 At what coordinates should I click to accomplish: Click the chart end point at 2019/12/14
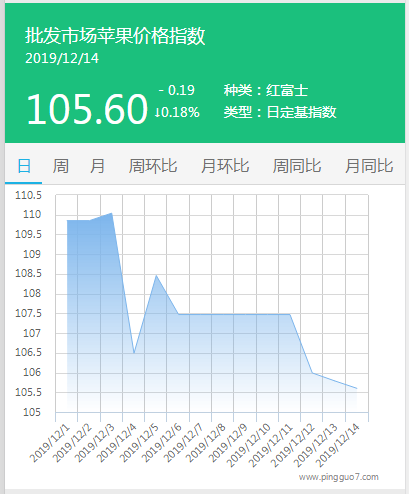click(357, 388)
